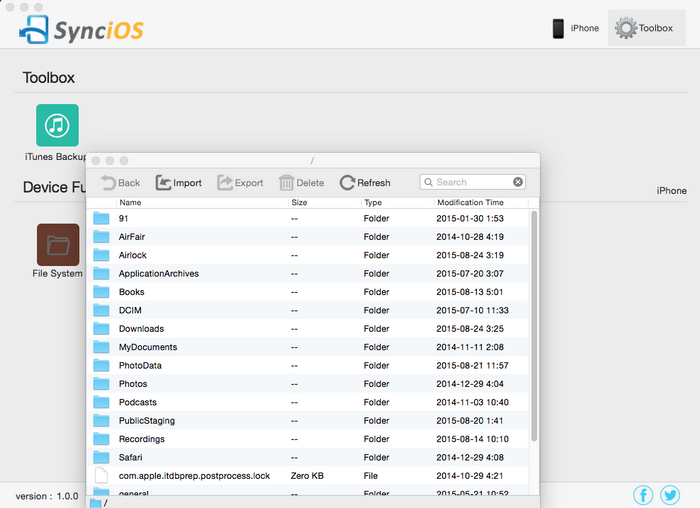Click the '2015-01-30 1:53' date cell
The height and width of the screenshot is (508, 700).
(x=470, y=218)
